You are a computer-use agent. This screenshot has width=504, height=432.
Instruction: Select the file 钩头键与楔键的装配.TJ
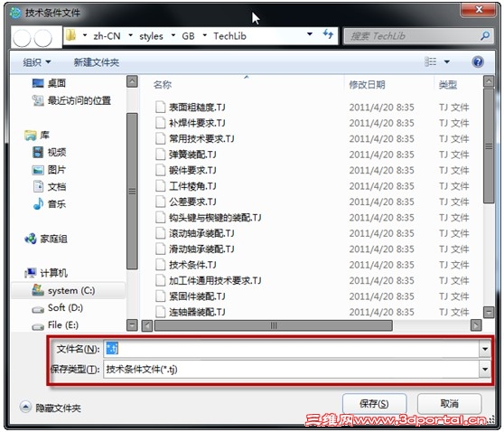coord(209,218)
